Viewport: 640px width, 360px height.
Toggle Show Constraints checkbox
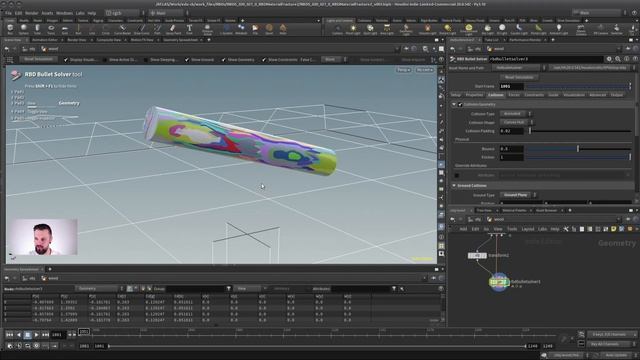[x=264, y=60]
